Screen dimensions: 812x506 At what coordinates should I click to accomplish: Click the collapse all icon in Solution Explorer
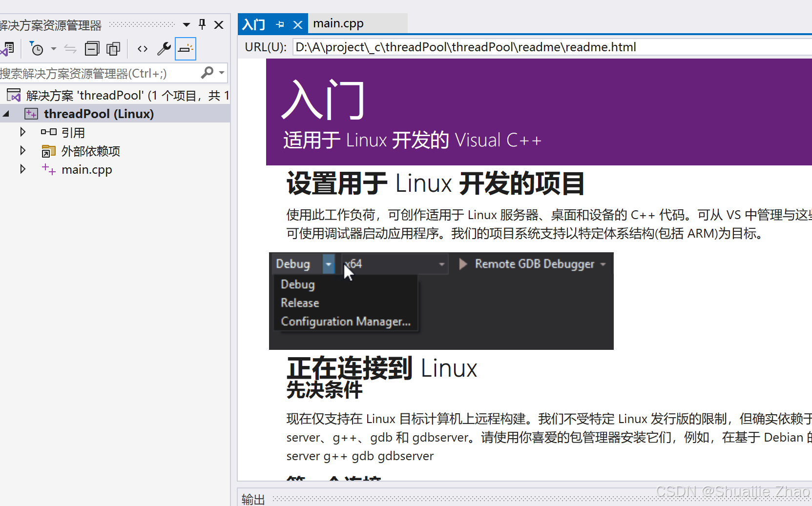coord(92,49)
